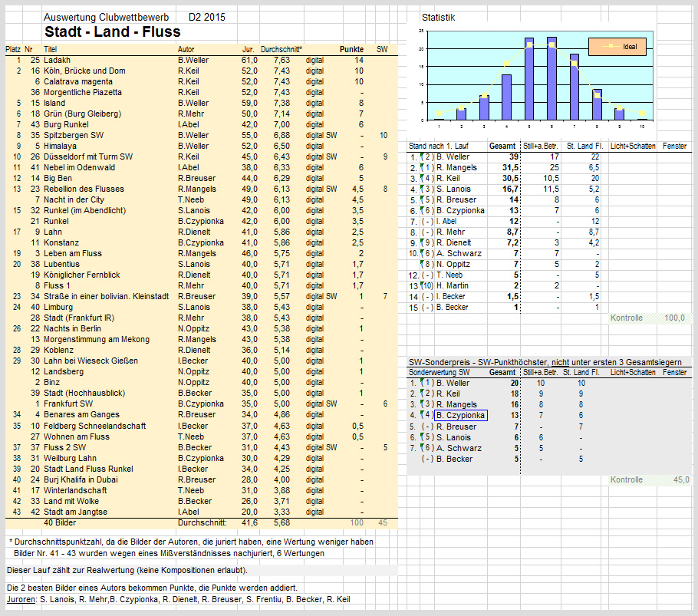Image resolution: width=698 pixels, height=616 pixels.
Task: Select the "Statistik" heading cell
Action: 439,18
